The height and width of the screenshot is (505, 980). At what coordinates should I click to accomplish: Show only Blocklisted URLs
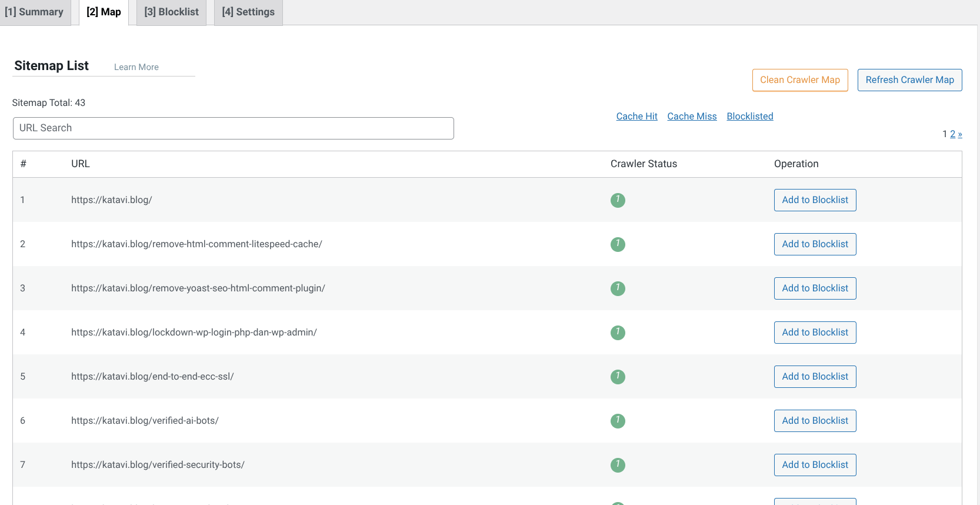(749, 117)
